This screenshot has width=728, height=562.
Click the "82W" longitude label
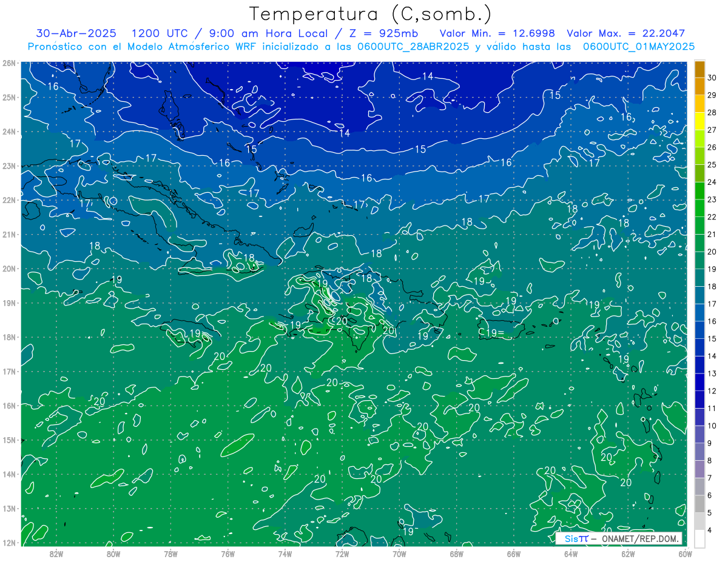tap(56, 554)
